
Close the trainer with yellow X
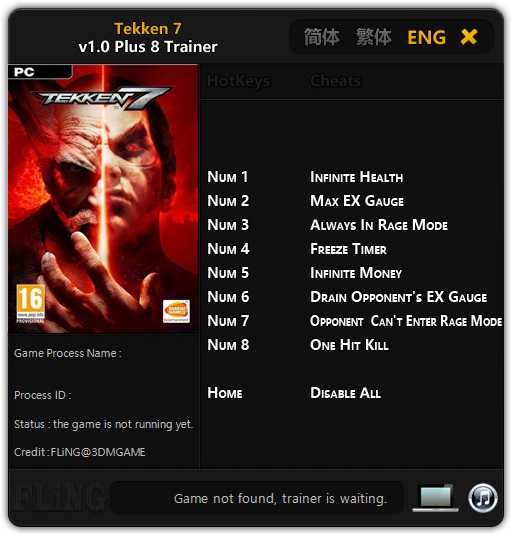click(469, 37)
